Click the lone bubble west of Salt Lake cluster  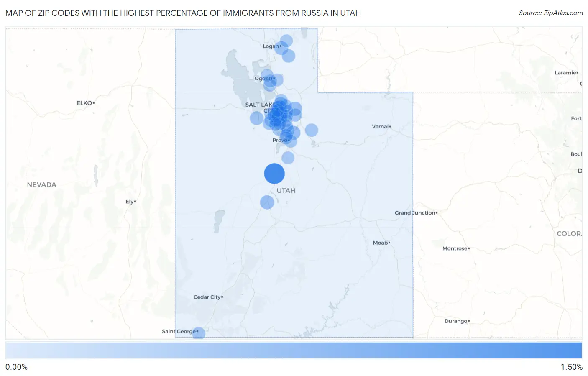(x=257, y=118)
